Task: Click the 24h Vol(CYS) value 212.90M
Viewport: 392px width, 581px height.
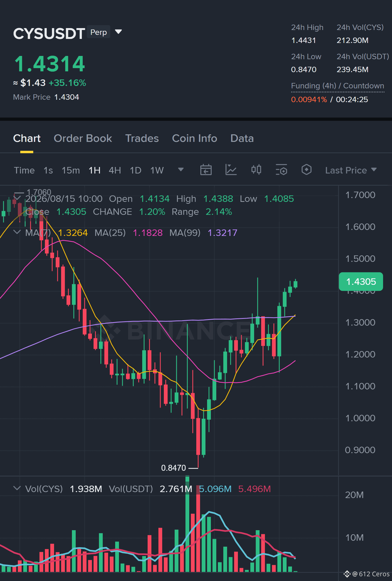Action: pos(353,40)
